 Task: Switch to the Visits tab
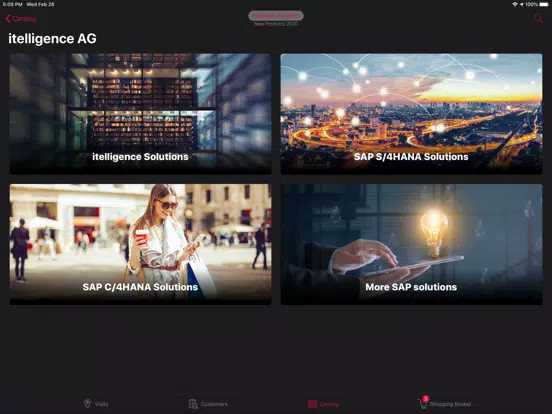[96, 403]
